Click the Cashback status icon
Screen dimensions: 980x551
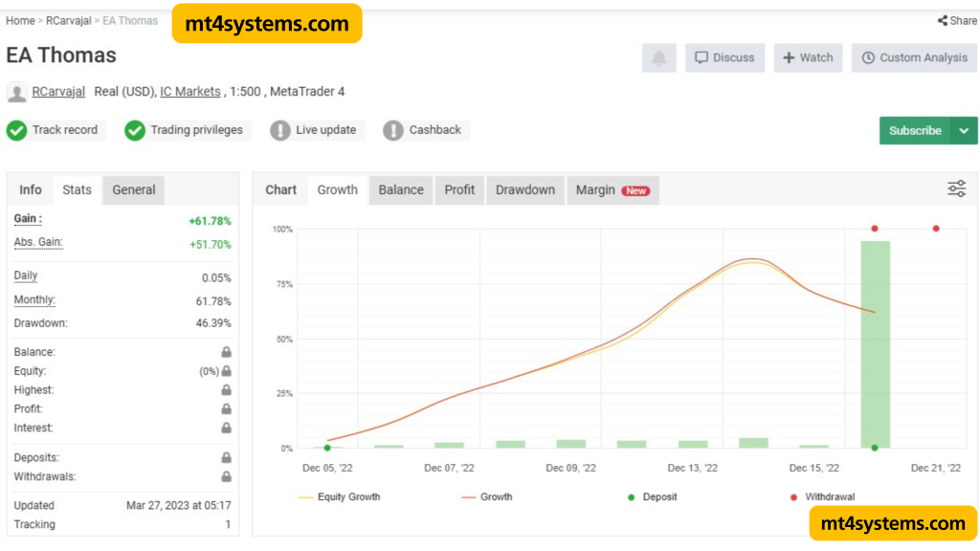click(394, 130)
